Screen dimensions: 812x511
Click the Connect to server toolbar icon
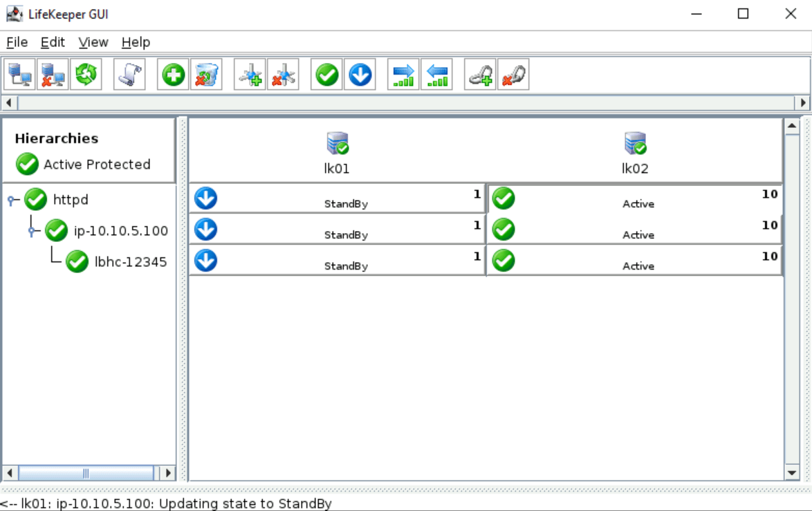pos(19,75)
